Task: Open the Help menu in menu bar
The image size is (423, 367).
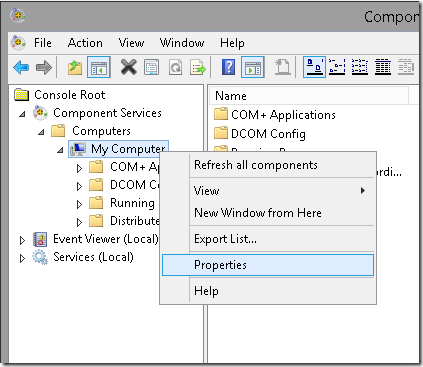Action: (x=232, y=43)
